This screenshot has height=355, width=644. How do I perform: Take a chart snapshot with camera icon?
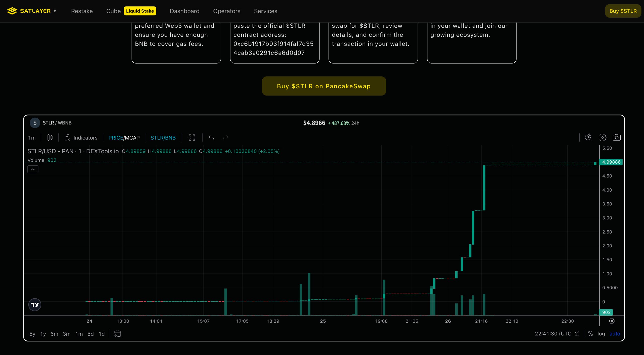click(x=617, y=137)
